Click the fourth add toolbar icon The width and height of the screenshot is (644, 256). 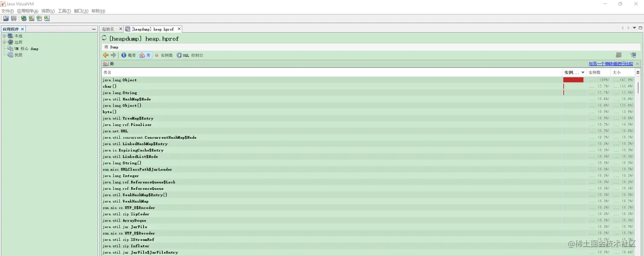(x=47, y=18)
